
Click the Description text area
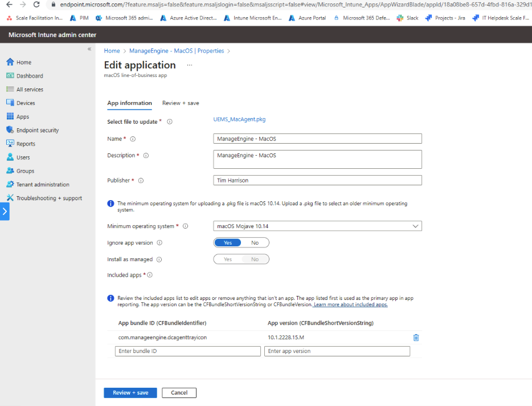(x=318, y=159)
